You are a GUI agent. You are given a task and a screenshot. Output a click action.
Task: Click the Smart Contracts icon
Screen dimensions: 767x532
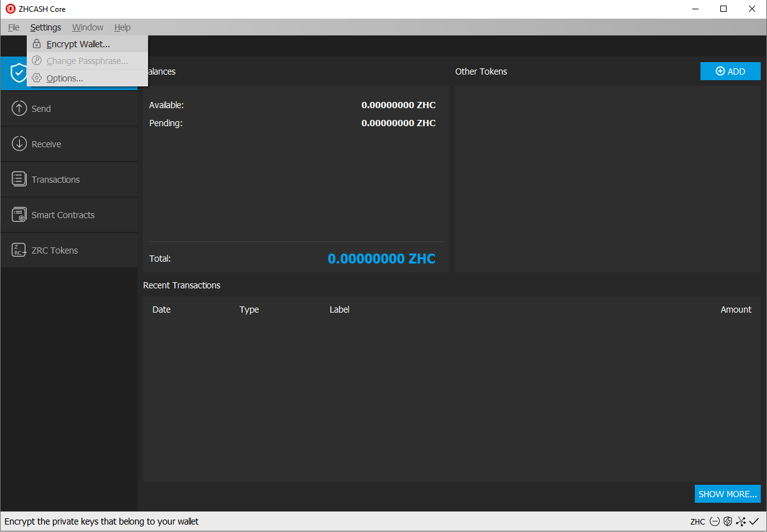(19, 214)
